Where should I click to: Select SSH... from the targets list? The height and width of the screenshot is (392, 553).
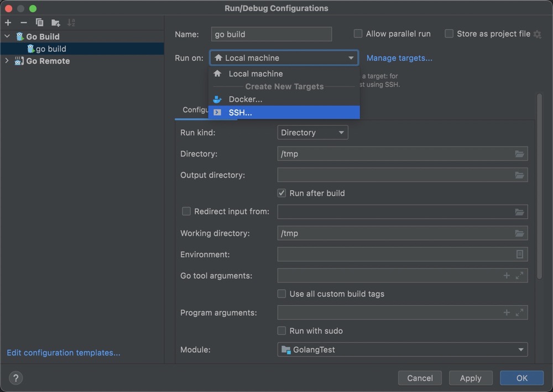[240, 112]
